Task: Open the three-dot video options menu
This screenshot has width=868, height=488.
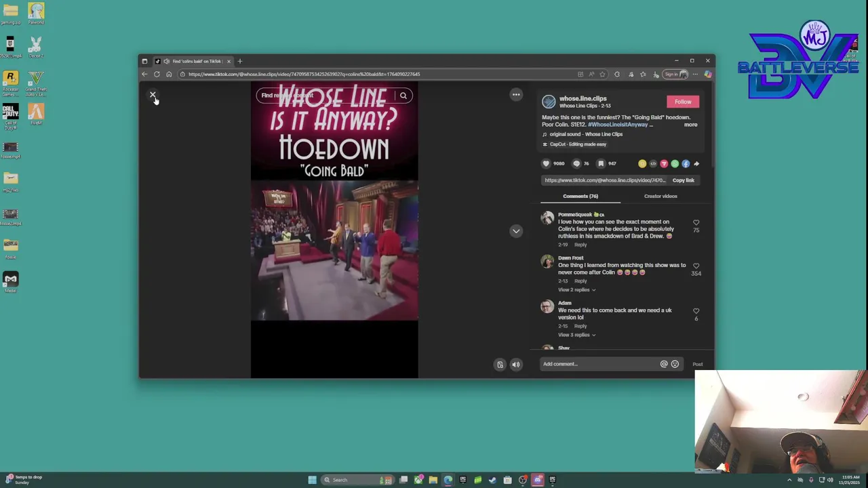Action: pos(516,95)
